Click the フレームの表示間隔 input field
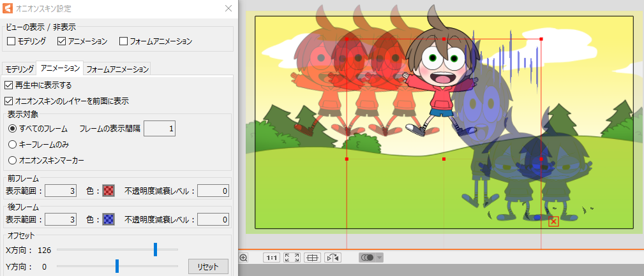 pyautogui.click(x=160, y=129)
